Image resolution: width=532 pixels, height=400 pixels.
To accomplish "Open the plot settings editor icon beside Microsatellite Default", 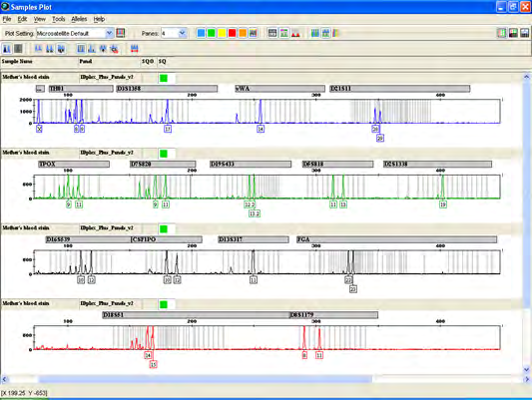I will pyautogui.click(x=121, y=33).
